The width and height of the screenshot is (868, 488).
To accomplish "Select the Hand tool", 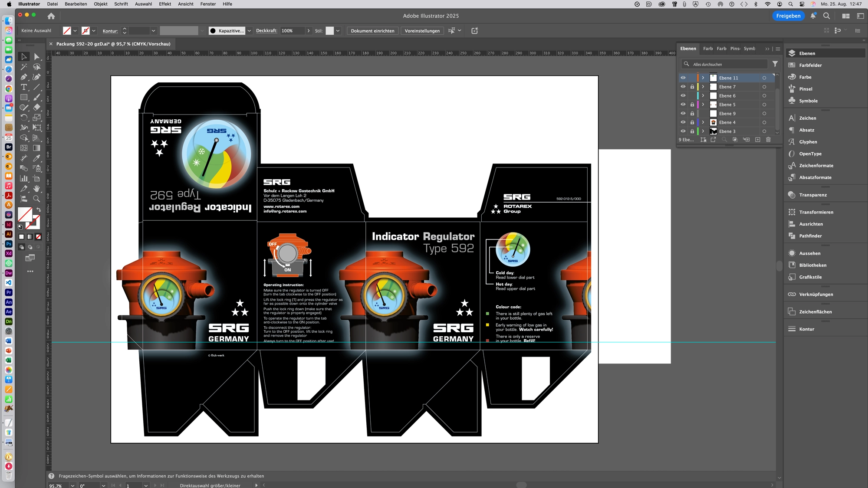I will (37, 189).
